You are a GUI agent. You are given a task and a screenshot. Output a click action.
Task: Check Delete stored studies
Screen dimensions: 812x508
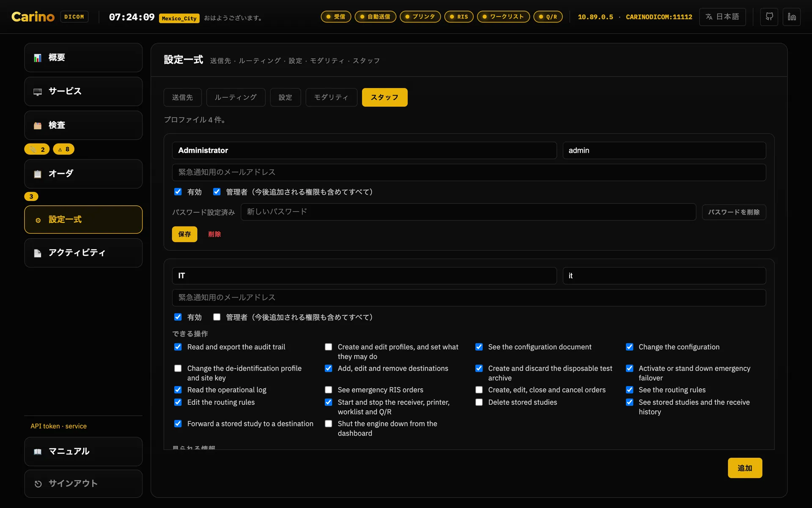[479, 402]
